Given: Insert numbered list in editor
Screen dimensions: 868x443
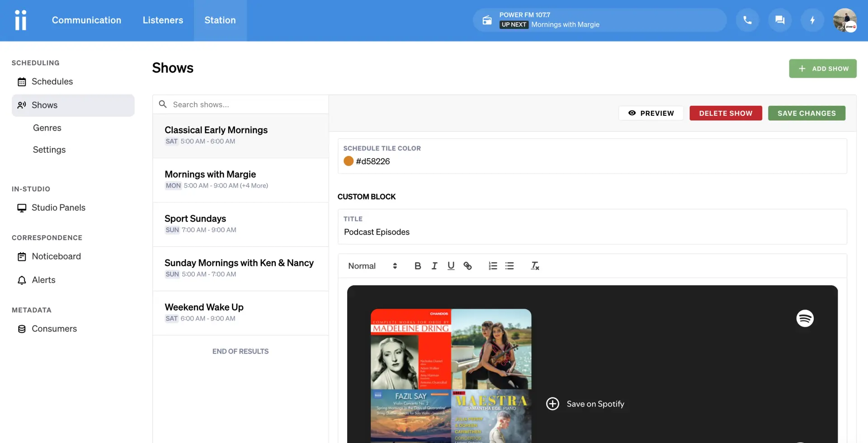Looking at the screenshot, I should [x=493, y=266].
